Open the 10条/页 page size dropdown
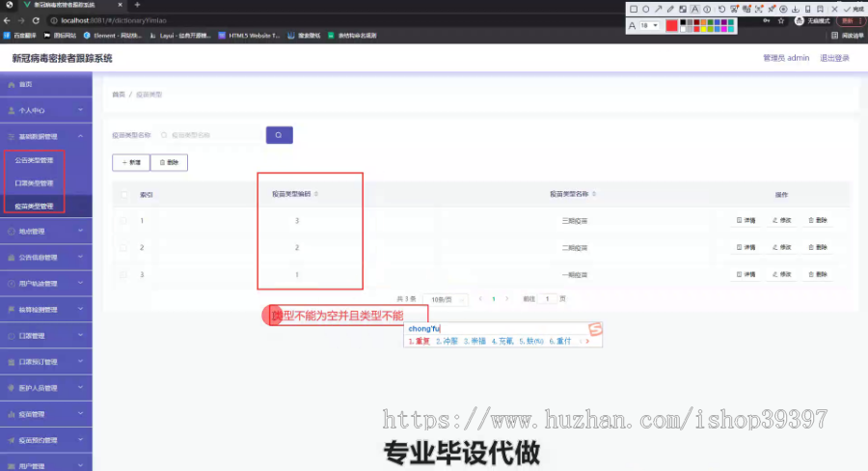This screenshot has width=868, height=471. tap(445, 299)
